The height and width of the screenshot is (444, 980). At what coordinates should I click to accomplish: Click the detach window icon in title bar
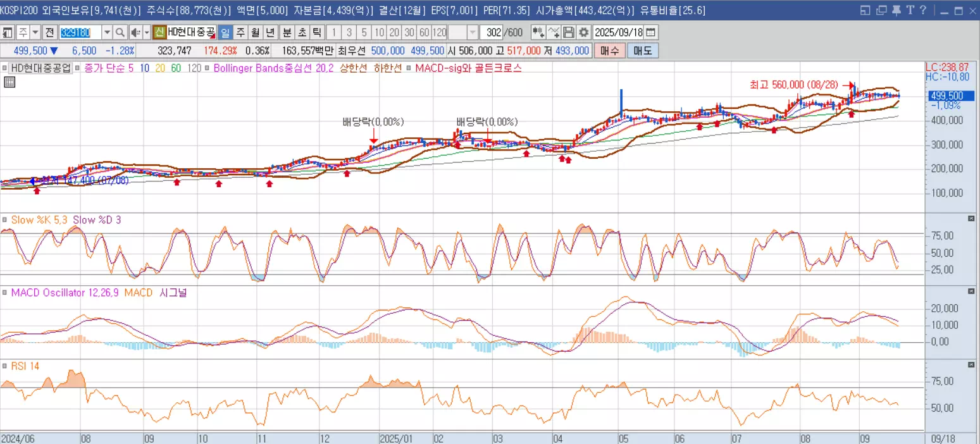click(x=865, y=10)
